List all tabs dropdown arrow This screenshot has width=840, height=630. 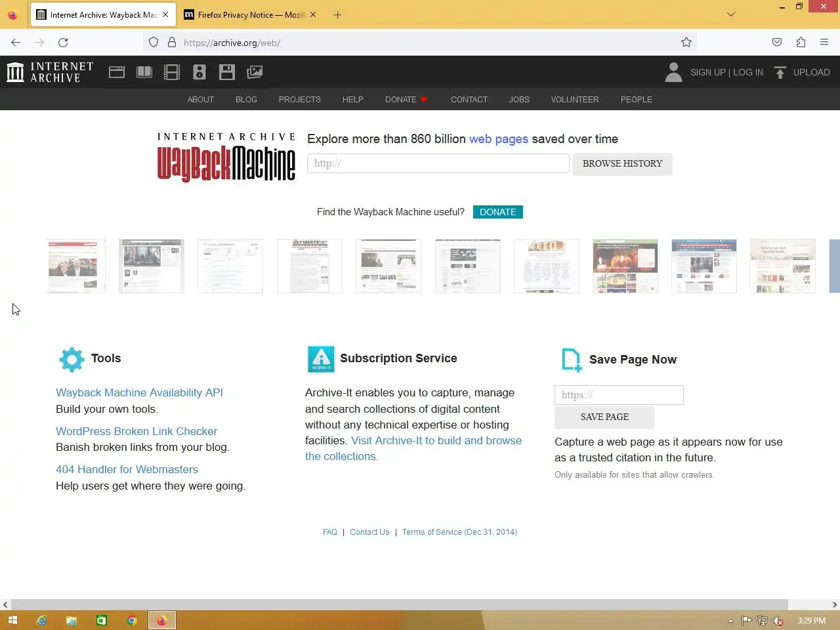[731, 14]
